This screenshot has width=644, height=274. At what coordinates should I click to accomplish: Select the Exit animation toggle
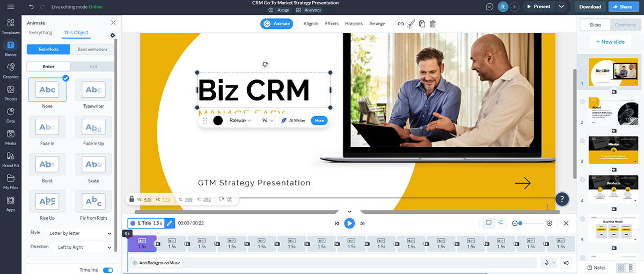(x=93, y=67)
